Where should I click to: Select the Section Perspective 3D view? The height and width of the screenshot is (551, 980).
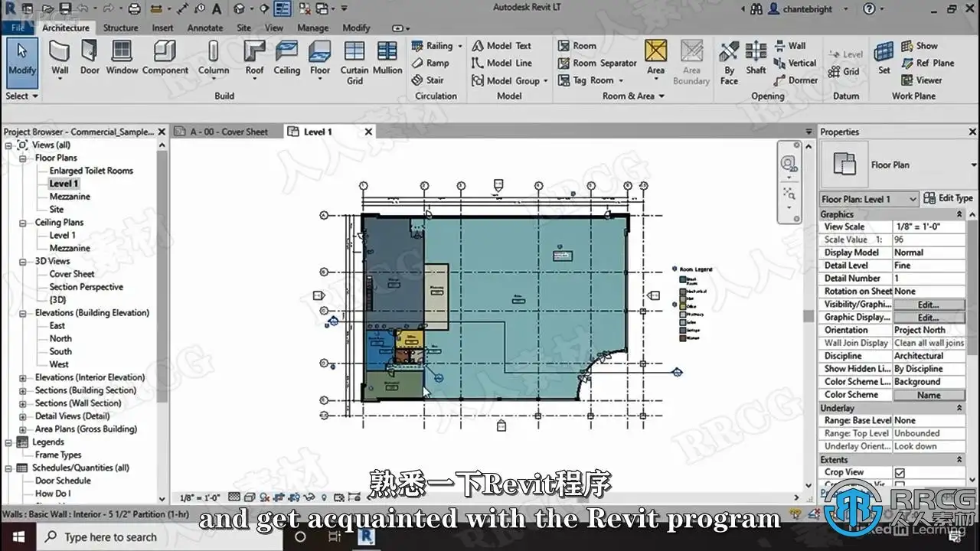(86, 287)
